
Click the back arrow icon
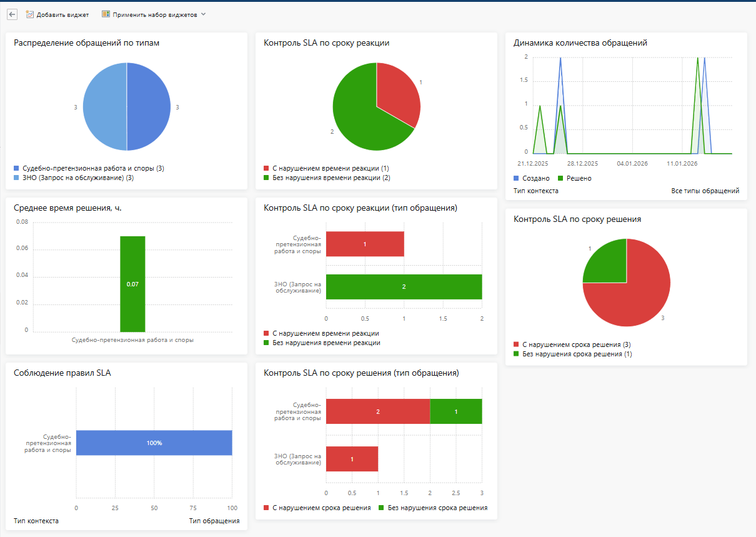point(12,14)
